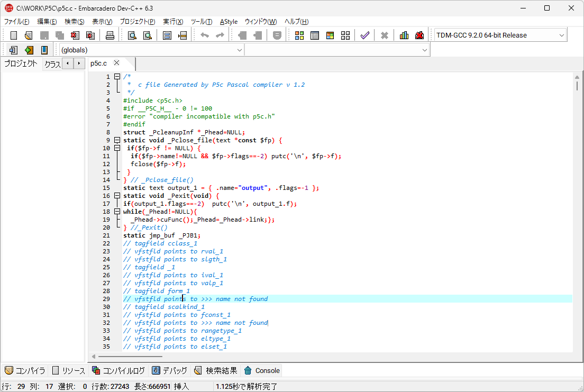Collapse the _Pclose_file function at line 9

(117, 140)
